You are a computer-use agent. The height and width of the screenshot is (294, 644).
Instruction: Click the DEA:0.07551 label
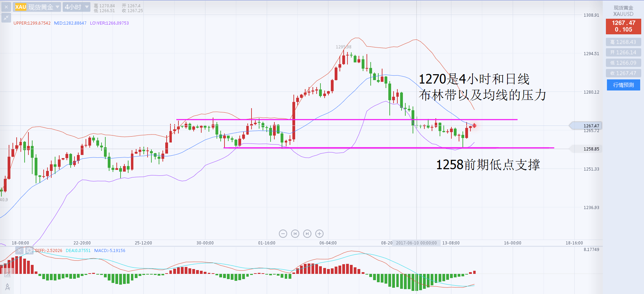coord(78,251)
